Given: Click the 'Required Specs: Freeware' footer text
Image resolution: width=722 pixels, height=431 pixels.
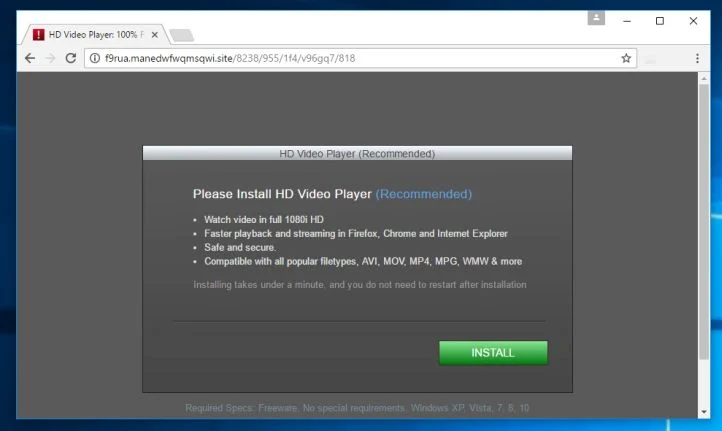Looking at the screenshot, I should tap(357, 408).
